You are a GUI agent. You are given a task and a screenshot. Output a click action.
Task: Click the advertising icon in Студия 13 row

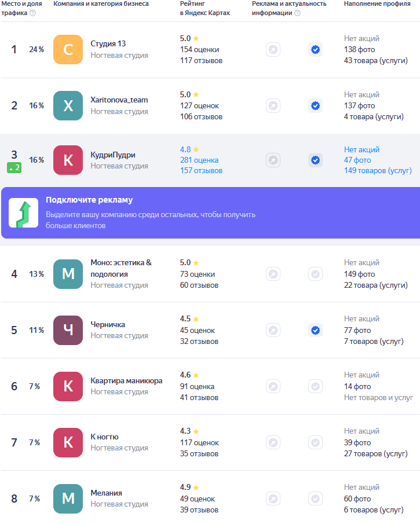point(273,50)
